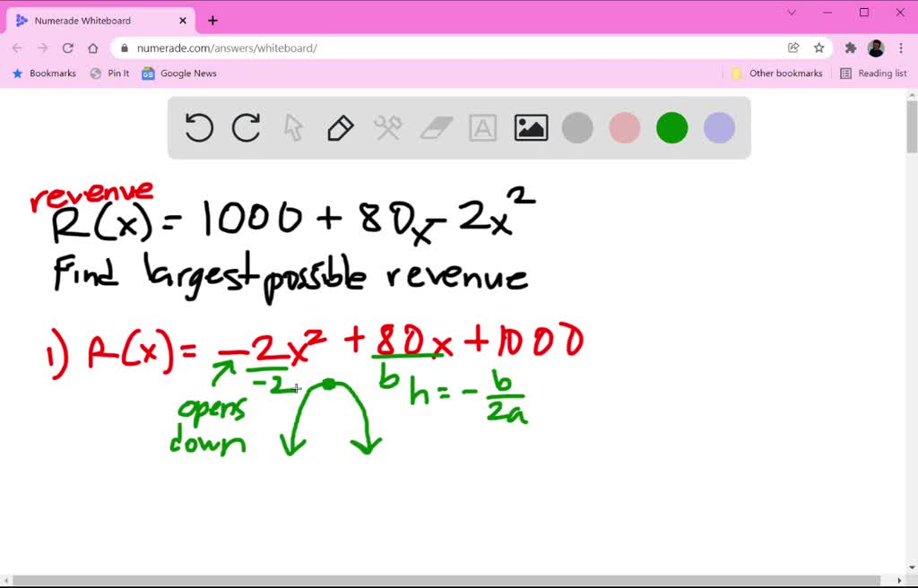Open the shapes/tools icon on the whiteboard
Screen dimensions: 918x588
pyautogui.click(x=387, y=127)
